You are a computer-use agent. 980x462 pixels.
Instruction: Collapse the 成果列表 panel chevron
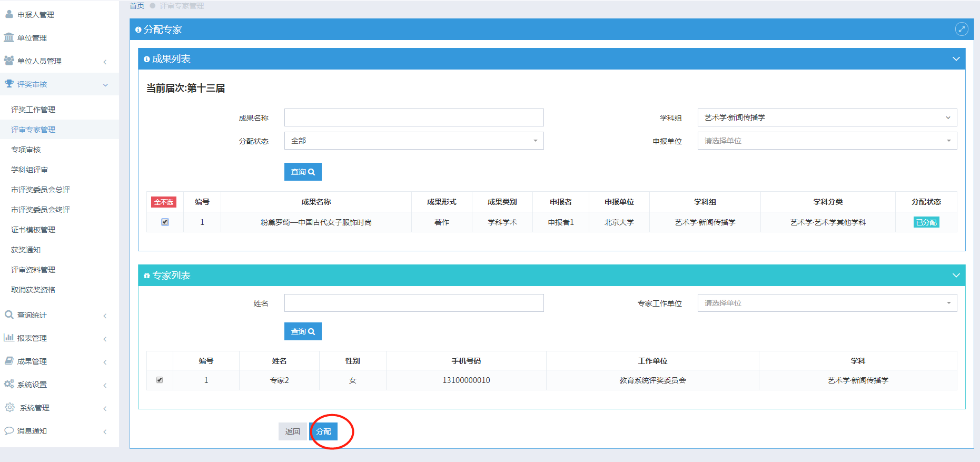pyautogui.click(x=956, y=59)
